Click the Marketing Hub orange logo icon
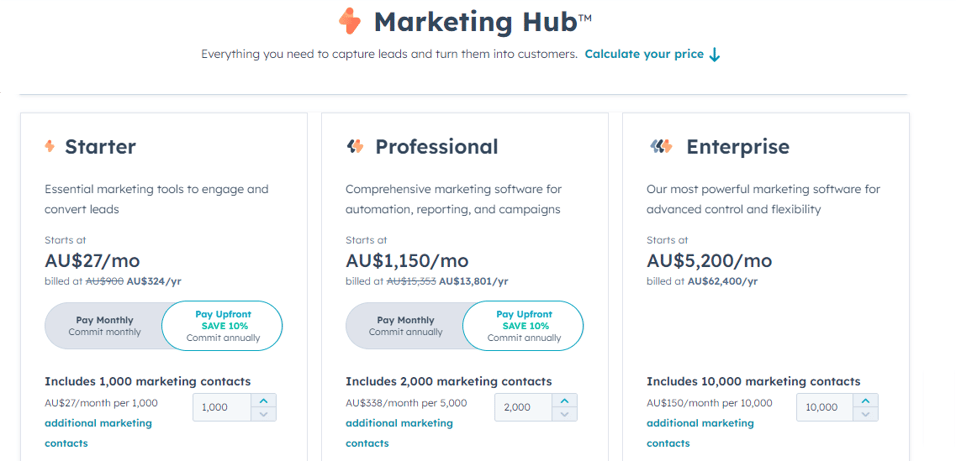The width and height of the screenshot is (956, 461). (350, 21)
